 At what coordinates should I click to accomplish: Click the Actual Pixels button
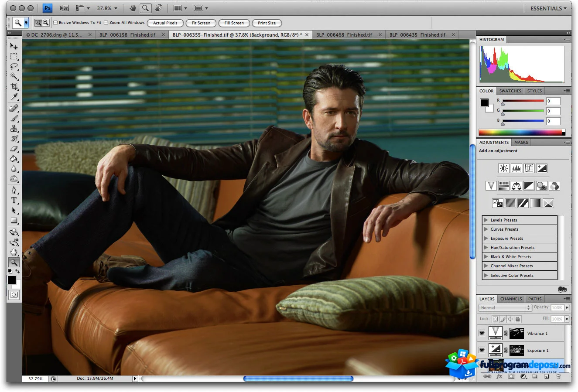[x=165, y=23]
